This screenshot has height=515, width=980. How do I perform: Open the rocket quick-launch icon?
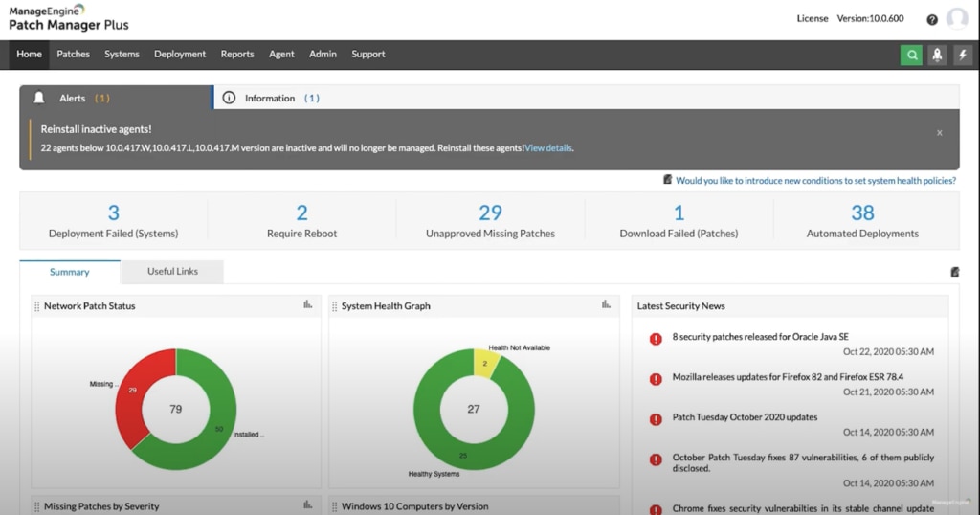tap(937, 55)
